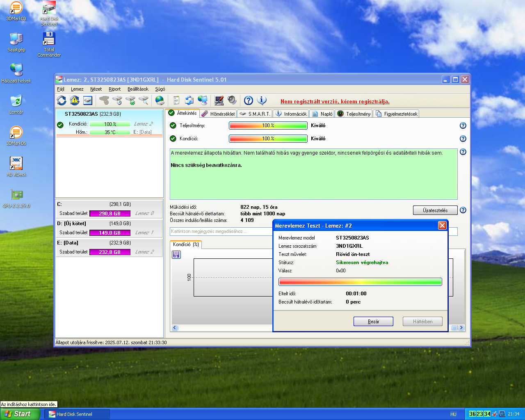
Task: Switch to the Napló tab
Action: 322,114
